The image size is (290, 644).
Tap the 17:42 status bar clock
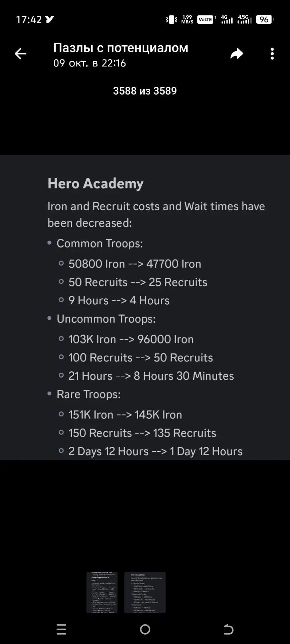(29, 19)
